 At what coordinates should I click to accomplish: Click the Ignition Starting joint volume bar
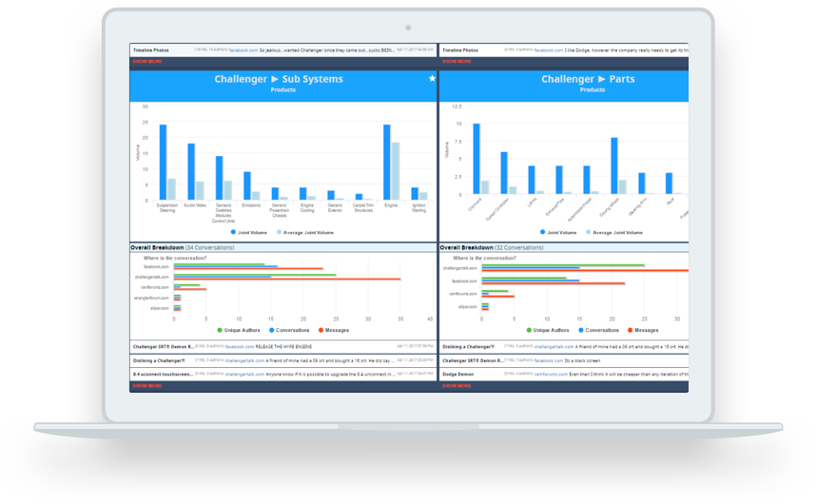415,193
